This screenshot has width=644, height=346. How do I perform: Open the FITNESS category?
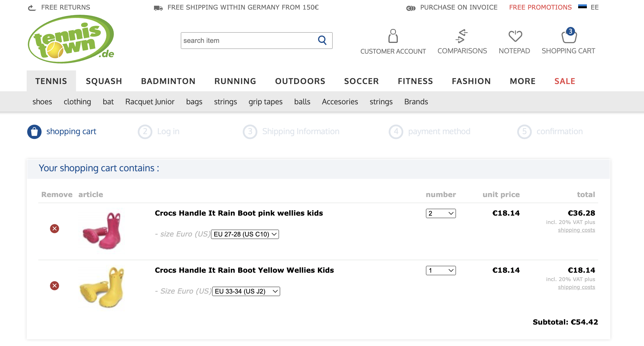click(415, 81)
